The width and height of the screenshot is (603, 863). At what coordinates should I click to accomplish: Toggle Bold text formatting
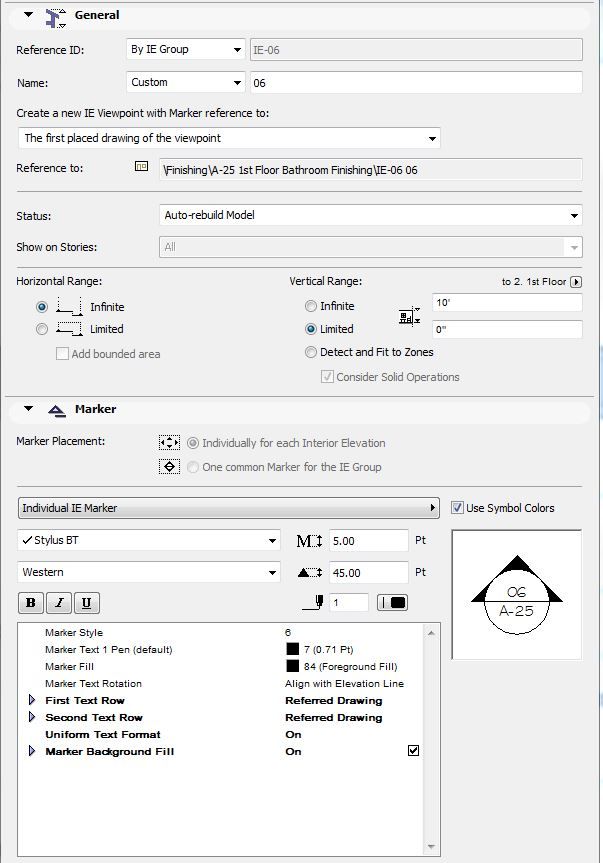(31, 603)
